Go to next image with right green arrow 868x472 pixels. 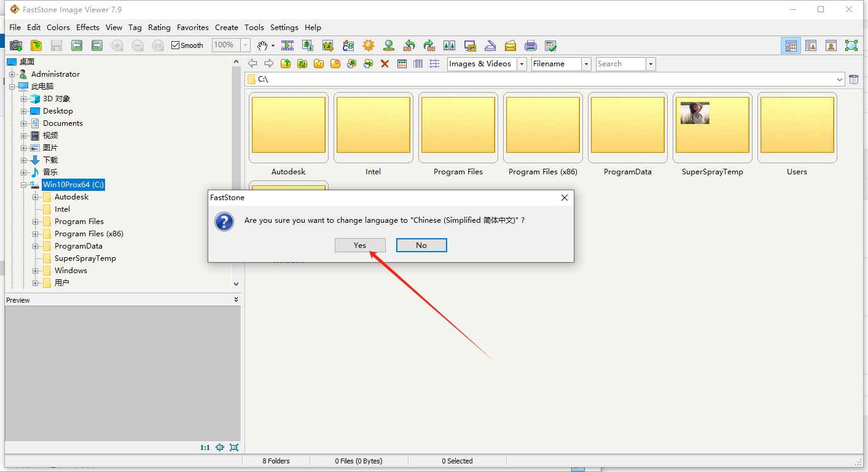coord(97,45)
